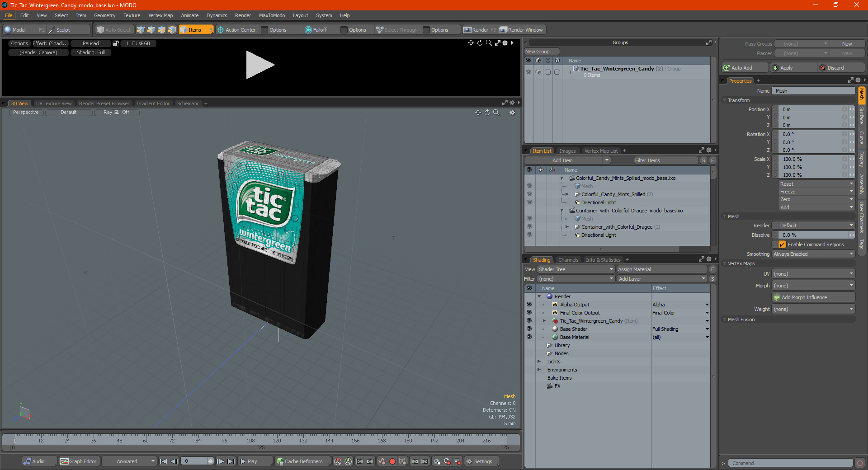Viewport: 868px width, 470px height.
Task: Open the Graph Editor
Action: tap(79, 461)
